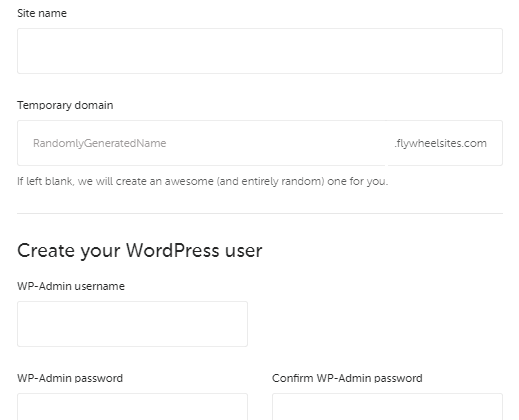Click the RandomlyGeneratedName placeholder text
The height and width of the screenshot is (420, 519).
[x=100, y=143]
